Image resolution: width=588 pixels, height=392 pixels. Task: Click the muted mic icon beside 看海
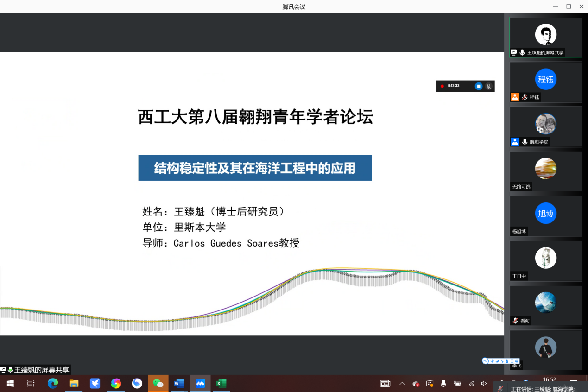[515, 321]
